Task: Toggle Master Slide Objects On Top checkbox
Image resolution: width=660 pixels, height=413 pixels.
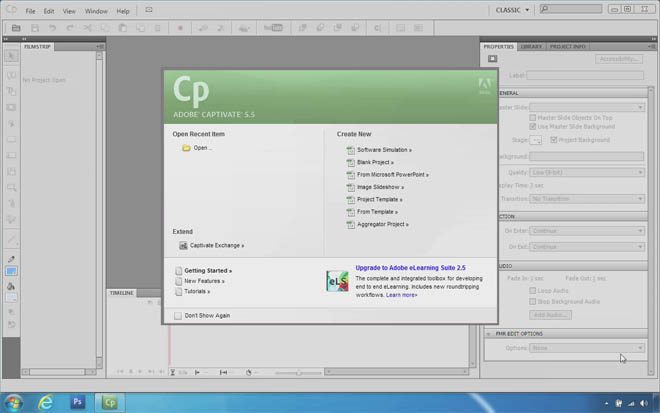Action: (533, 118)
